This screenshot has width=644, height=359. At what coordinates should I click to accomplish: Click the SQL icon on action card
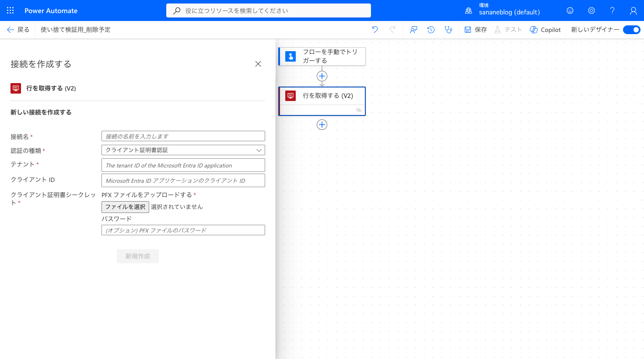click(x=290, y=96)
